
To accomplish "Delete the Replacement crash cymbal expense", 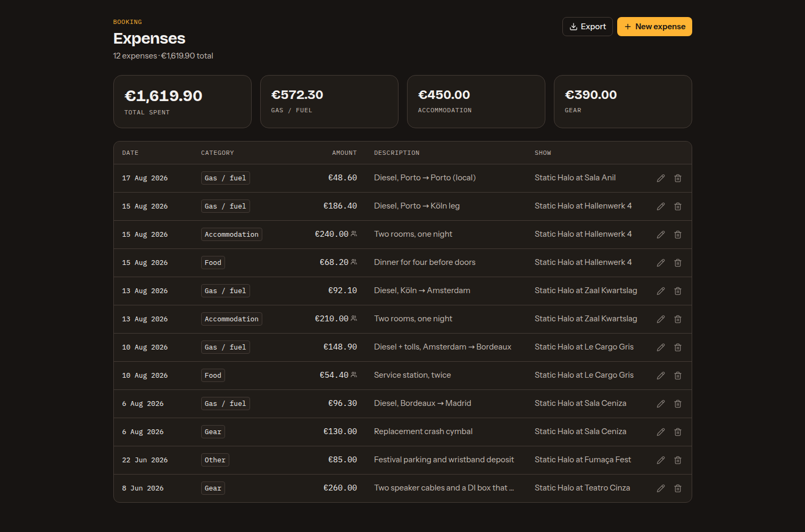I will 678,432.
